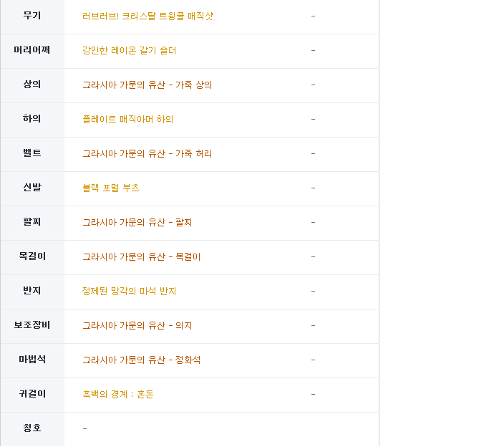Click the 블랙 포멀 부츠 shoes link
Image resolution: width=504 pixels, height=447 pixels.
click(110, 188)
